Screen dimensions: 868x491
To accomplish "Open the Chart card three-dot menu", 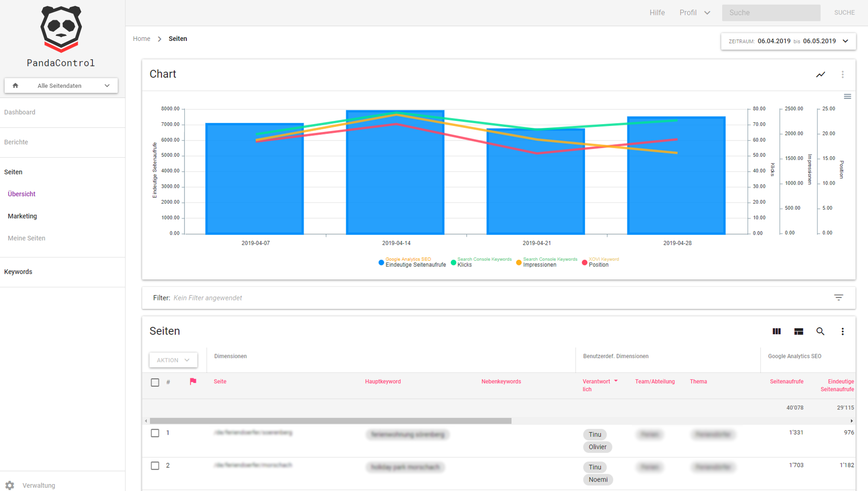I will tap(842, 74).
